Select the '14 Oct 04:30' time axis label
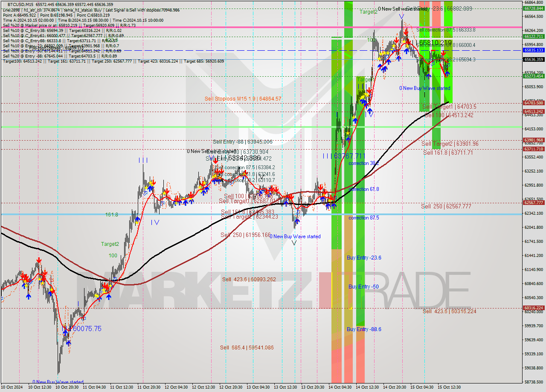 tap(340, 387)
